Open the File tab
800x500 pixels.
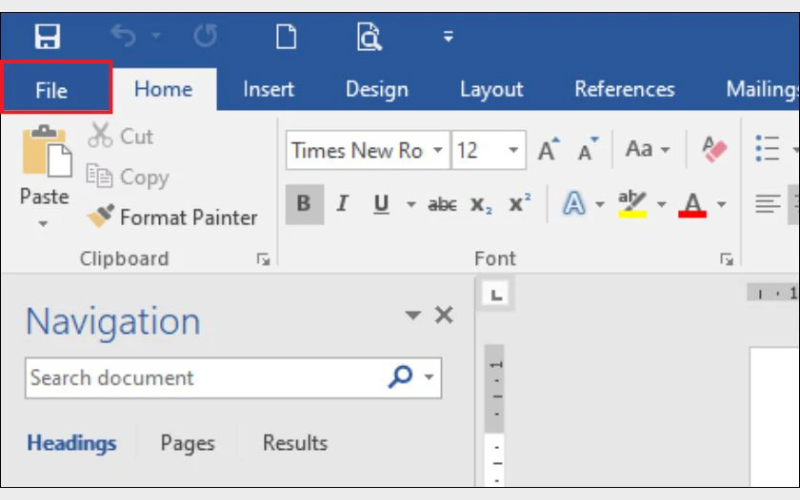pyautogui.click(x=52, y=90)
